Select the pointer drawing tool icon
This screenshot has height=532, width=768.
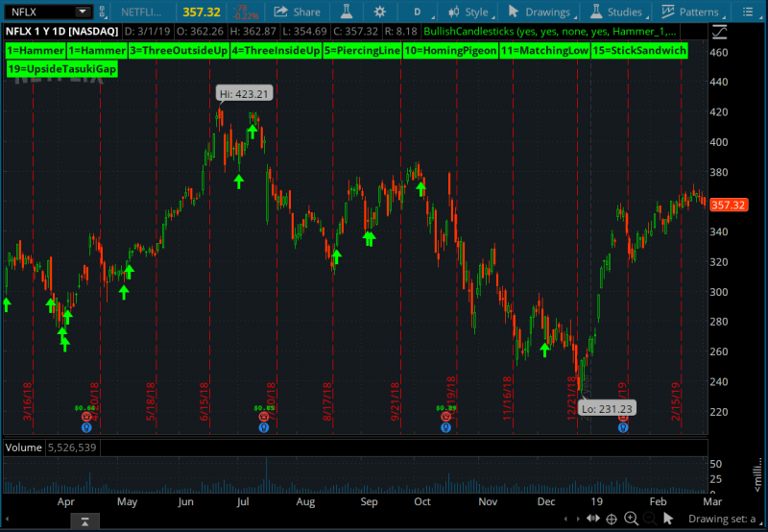668,519
